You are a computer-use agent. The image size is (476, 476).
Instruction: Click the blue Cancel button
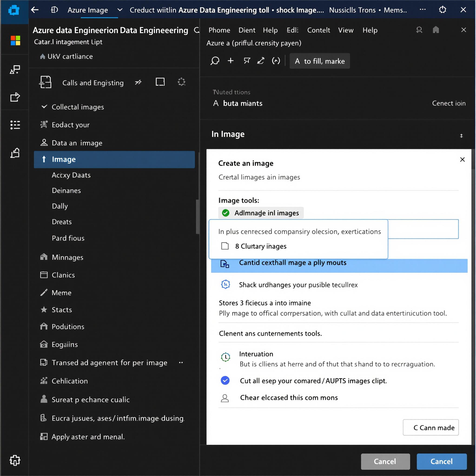point(441,461)
